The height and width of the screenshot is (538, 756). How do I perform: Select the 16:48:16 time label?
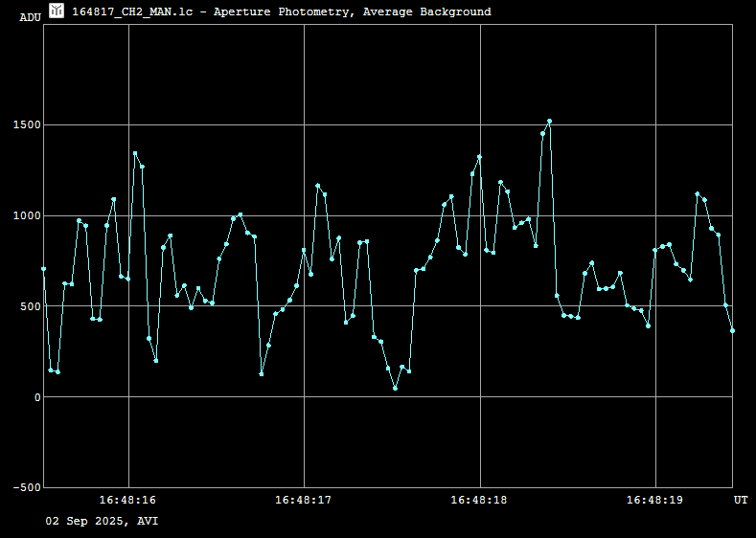[x=127, y=500]
